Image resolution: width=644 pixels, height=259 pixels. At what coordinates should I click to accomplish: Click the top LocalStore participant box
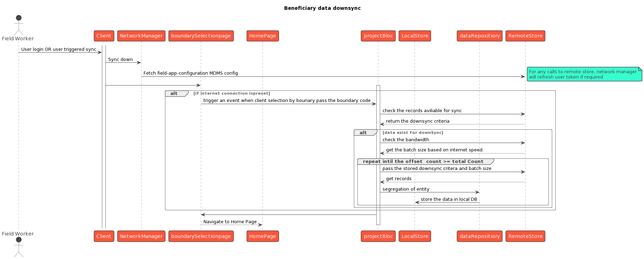(x=415, y=36)
